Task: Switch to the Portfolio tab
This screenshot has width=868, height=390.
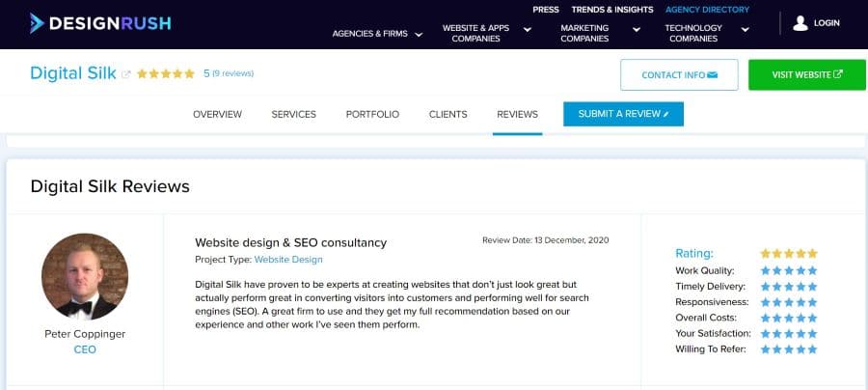Action: click(x=372, y=114)
